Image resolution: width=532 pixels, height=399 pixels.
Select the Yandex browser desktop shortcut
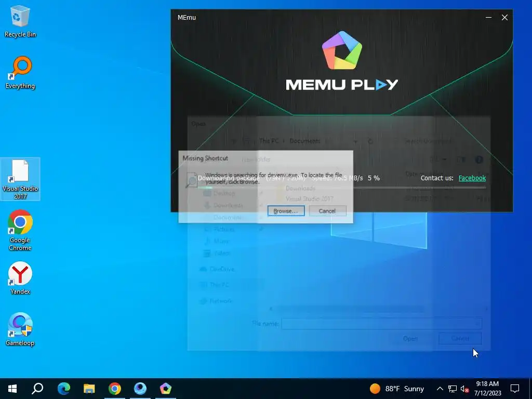[20, 278]
